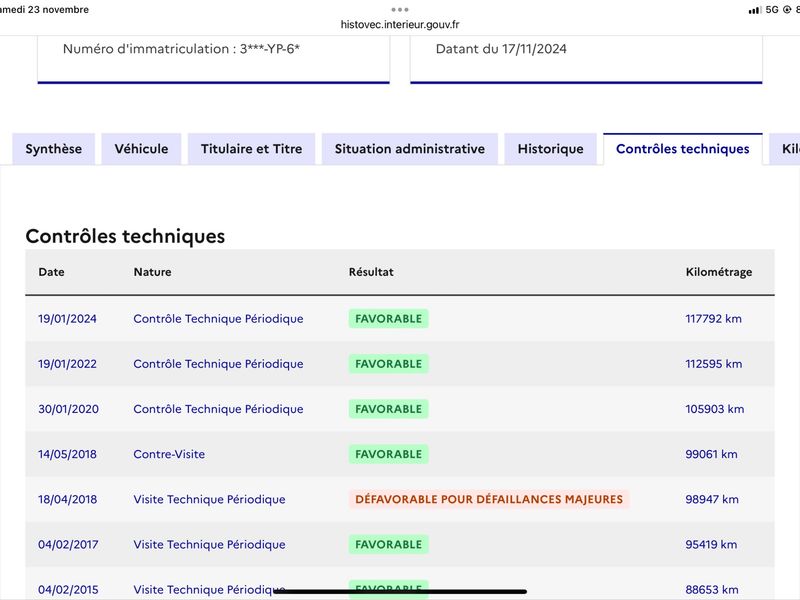Select the Contrôles techniques tab

tap(683, 149)
